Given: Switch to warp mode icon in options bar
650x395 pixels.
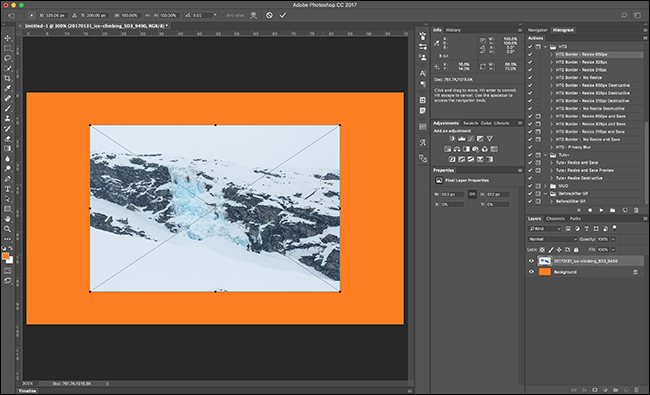Looking at the screenshot, I should (x=253, y=15).
